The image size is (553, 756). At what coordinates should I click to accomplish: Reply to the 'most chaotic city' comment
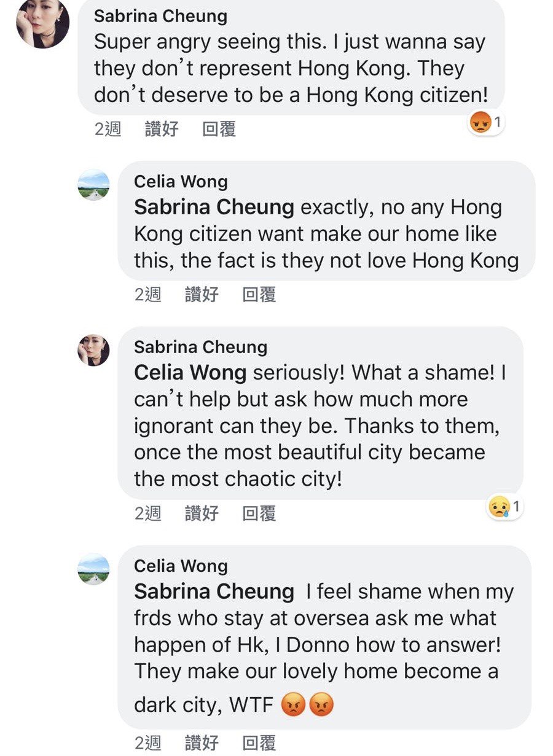pos(259,513)
